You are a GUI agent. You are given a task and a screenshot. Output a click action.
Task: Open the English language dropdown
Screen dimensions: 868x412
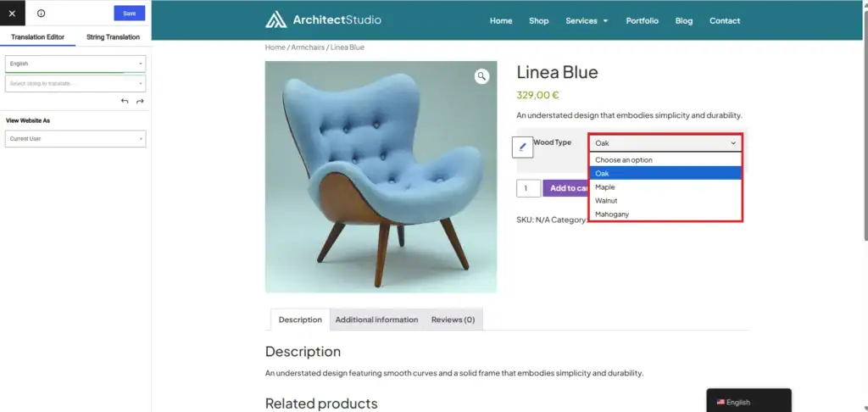click(x=75, y=64)
